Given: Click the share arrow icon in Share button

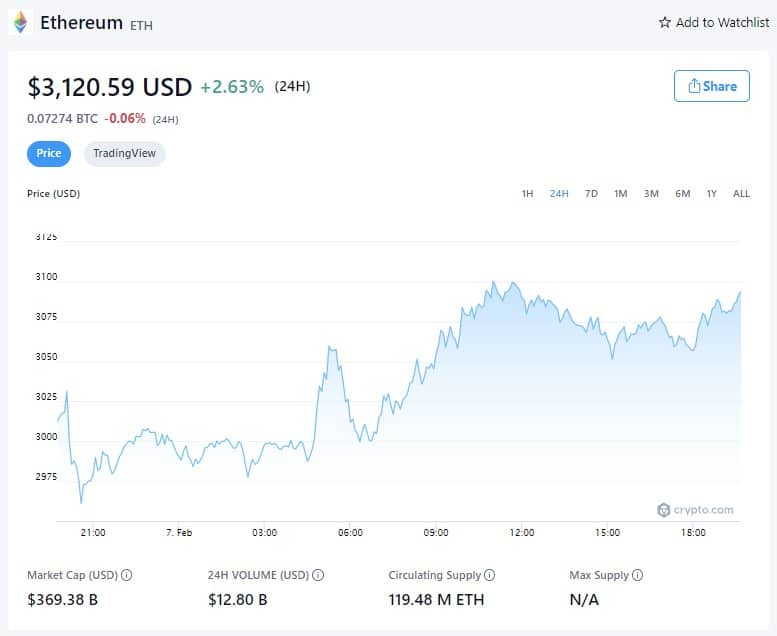Looking at the screenshot, I should point(694,86).
